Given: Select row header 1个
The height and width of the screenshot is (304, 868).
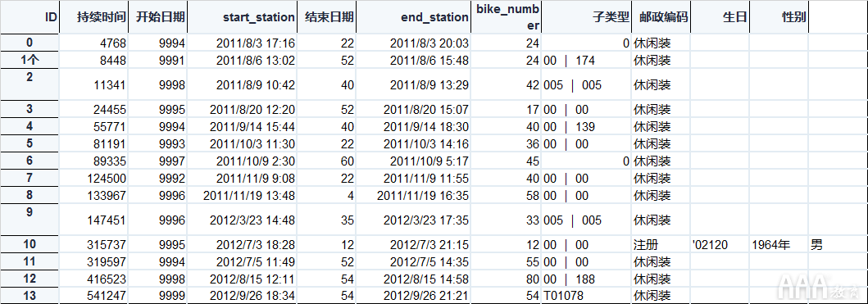Looking at the screenshot, I should point(30,60).
